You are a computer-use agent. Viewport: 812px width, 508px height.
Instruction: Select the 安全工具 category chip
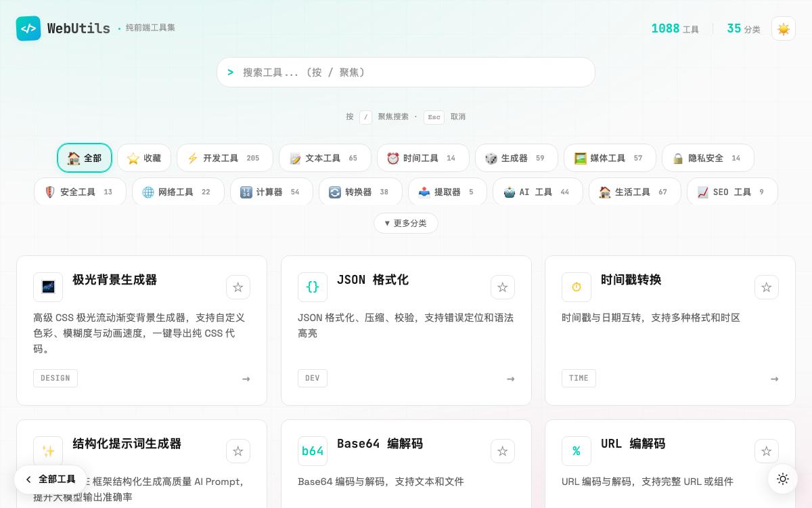point(80,192)
